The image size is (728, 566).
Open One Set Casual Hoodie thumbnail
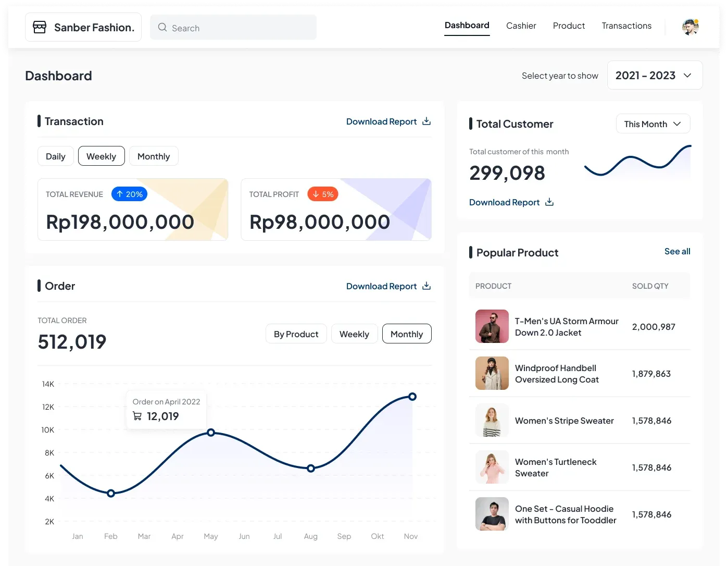tap(492, 514)
